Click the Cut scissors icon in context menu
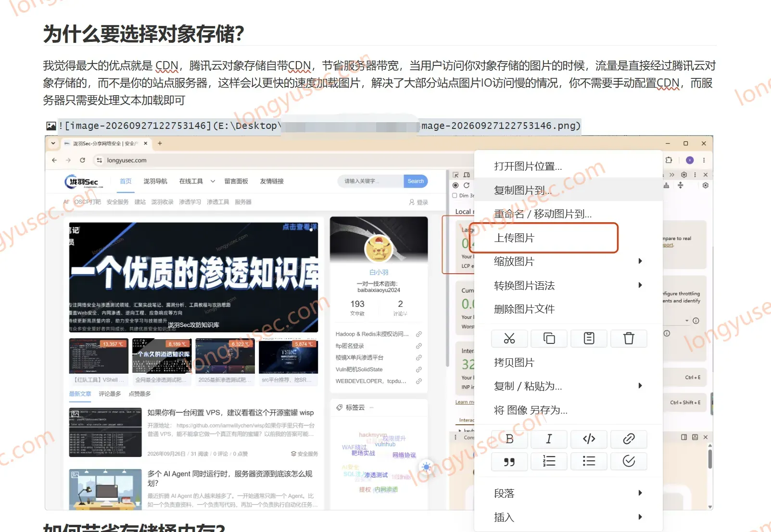The height and width of the screenshot is (532, 771). pyautogui.click(x=509, y=339)
